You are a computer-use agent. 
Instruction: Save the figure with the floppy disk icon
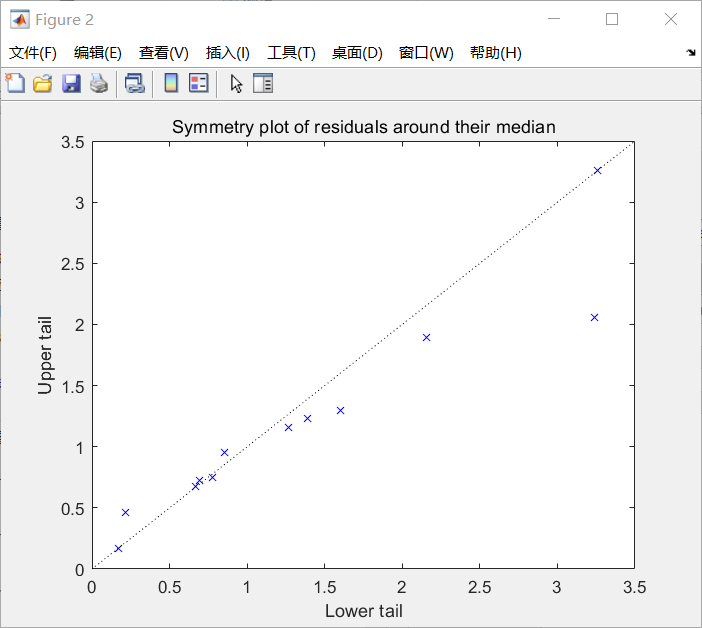pos(71,84)
